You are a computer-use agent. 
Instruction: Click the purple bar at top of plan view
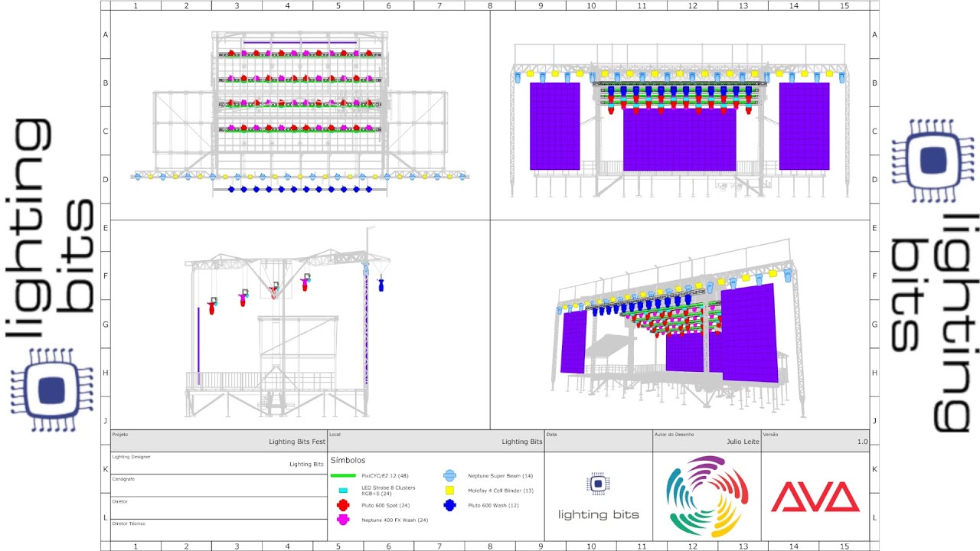(300, 42)
